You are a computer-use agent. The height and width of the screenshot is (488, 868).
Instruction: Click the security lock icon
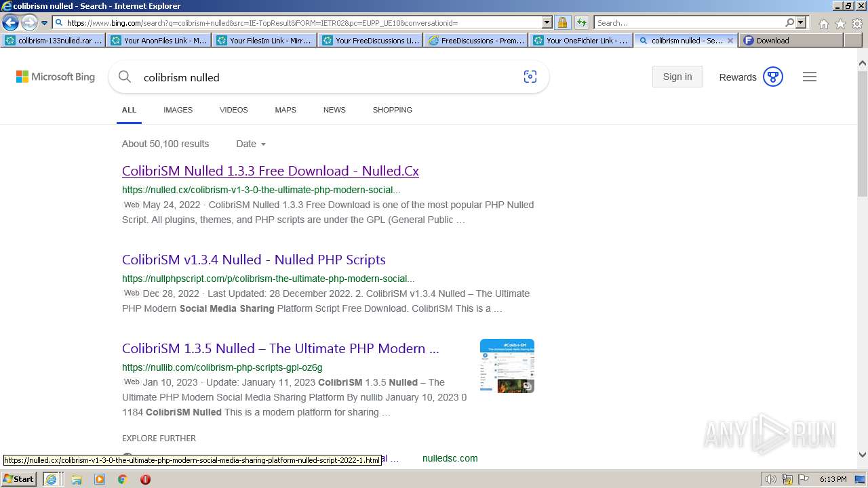pos(562,23)
